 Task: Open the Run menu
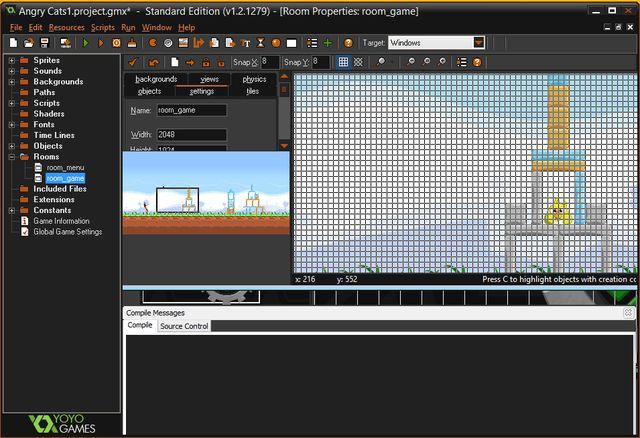point(128,27)
